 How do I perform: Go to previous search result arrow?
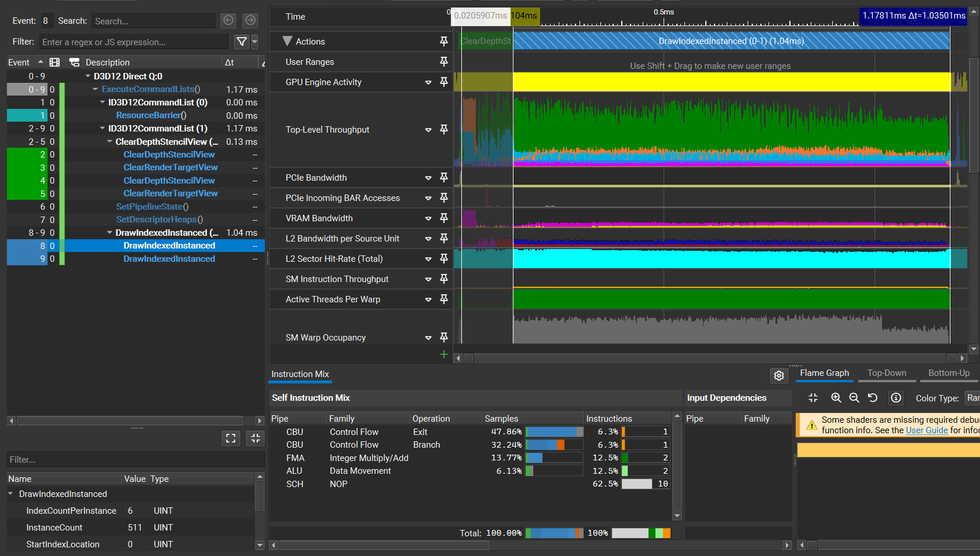point(228,21)
